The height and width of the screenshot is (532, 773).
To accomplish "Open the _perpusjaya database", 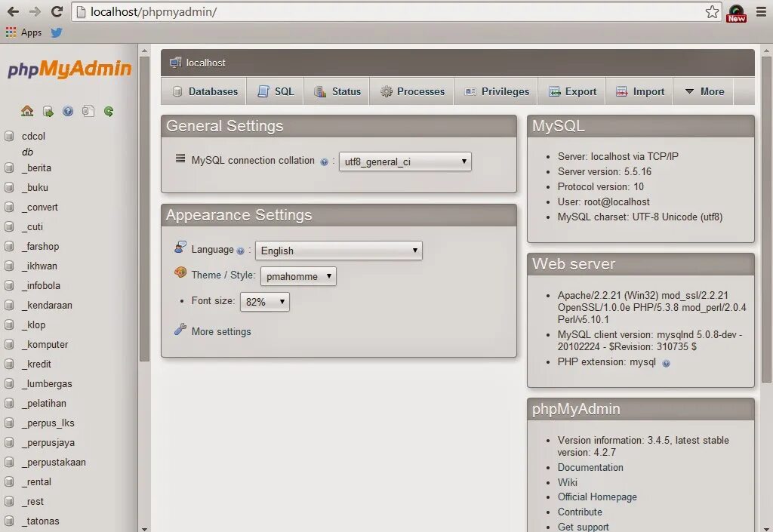I will pyautogui.click(x=48, y=443).
